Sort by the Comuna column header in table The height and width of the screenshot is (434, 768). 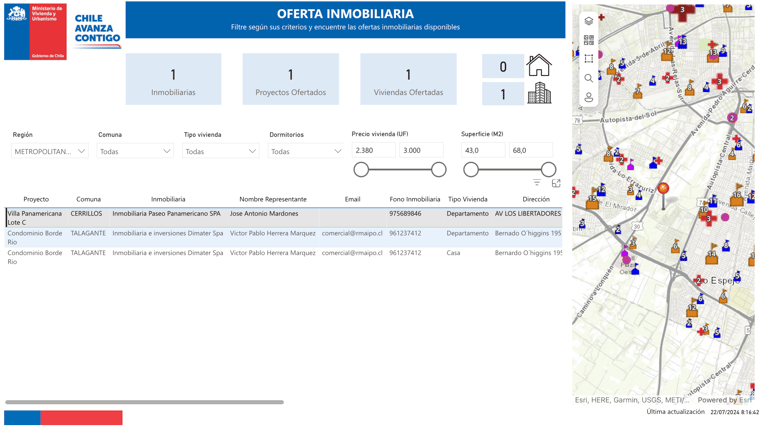[89, 199]
